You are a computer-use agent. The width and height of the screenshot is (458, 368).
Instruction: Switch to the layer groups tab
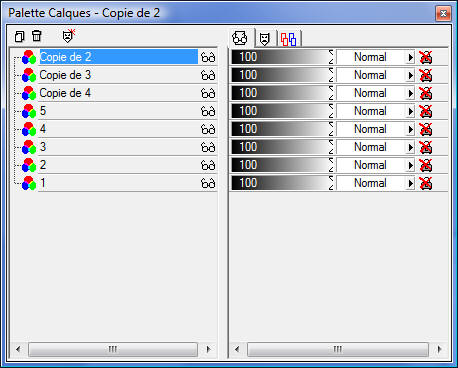(x=288, y=39)
